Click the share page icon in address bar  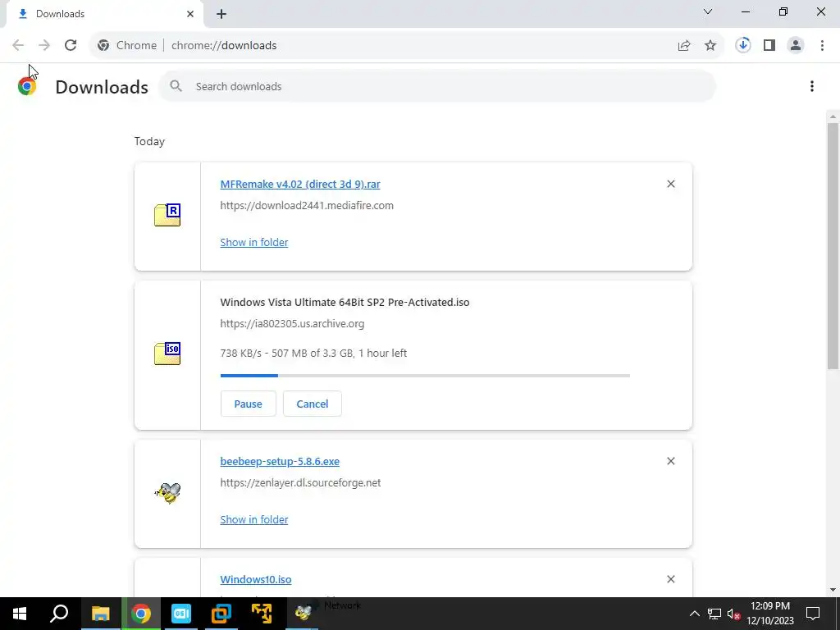click(x=684, y=46)
